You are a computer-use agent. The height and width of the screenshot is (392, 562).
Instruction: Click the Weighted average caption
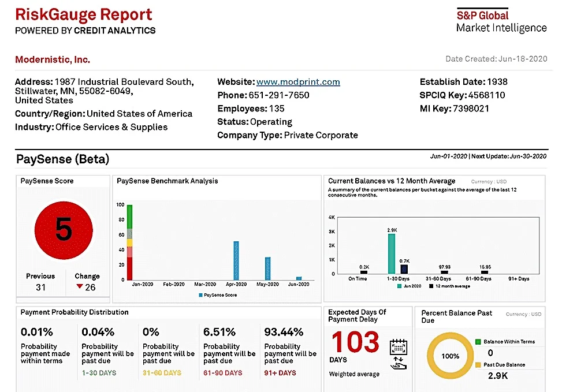click(x=354, y=374)
